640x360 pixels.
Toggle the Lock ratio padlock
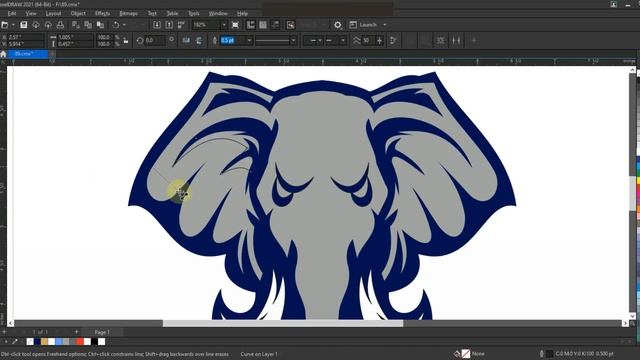[x=126, y=40]
